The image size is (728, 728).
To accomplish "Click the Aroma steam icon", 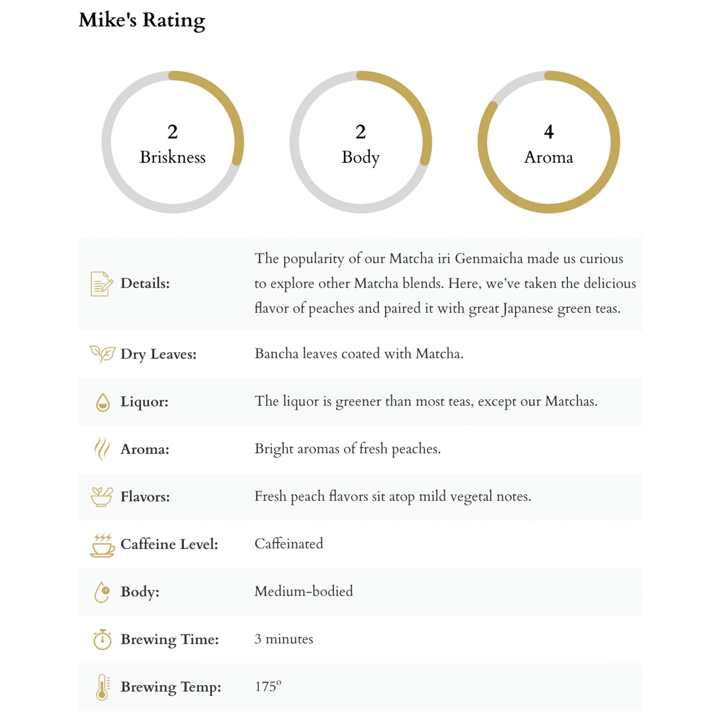I will click(101, 449).
